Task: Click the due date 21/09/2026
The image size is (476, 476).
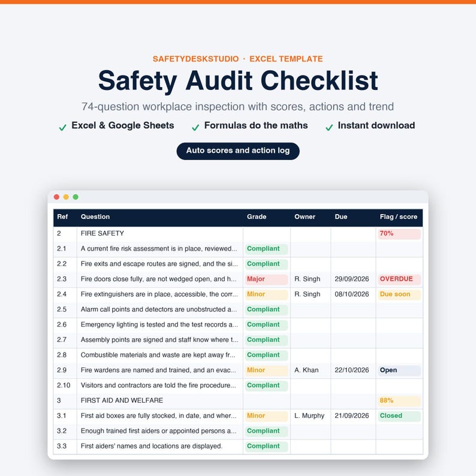Action: pyautogui.click(x=351, y=415)
